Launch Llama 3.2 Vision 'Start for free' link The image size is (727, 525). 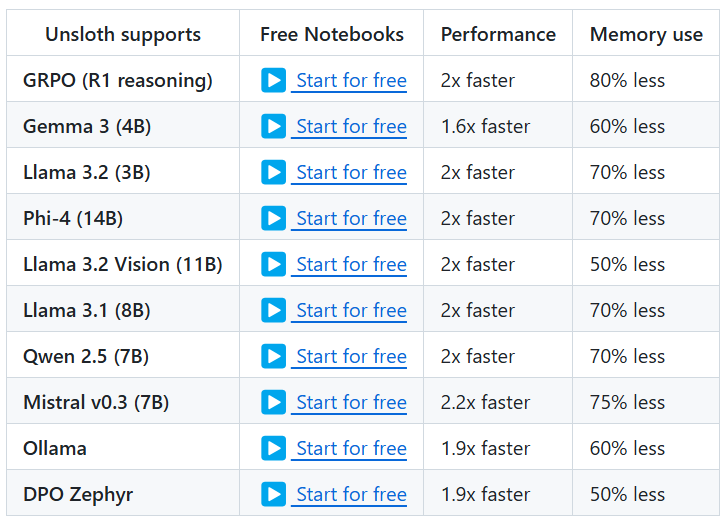coord(351,265)
